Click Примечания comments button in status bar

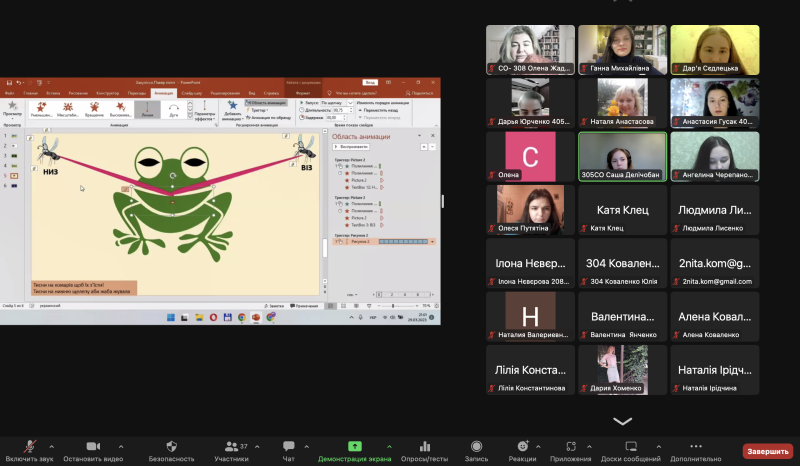click(304, 306)
